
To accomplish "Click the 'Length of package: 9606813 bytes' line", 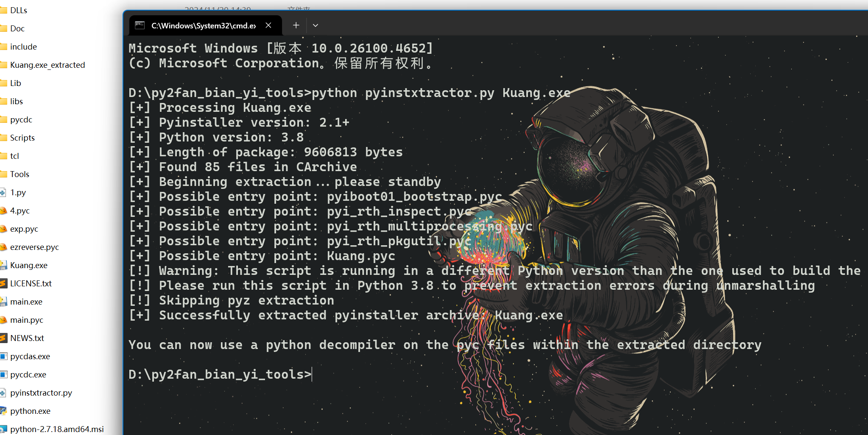I will 266,152.
